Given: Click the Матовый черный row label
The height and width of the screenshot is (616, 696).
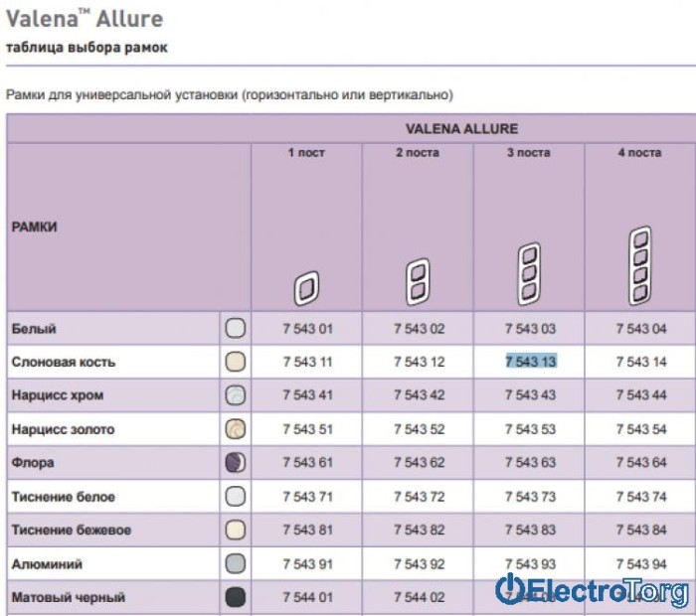Looking at the screenshot, I should (69, 597).
